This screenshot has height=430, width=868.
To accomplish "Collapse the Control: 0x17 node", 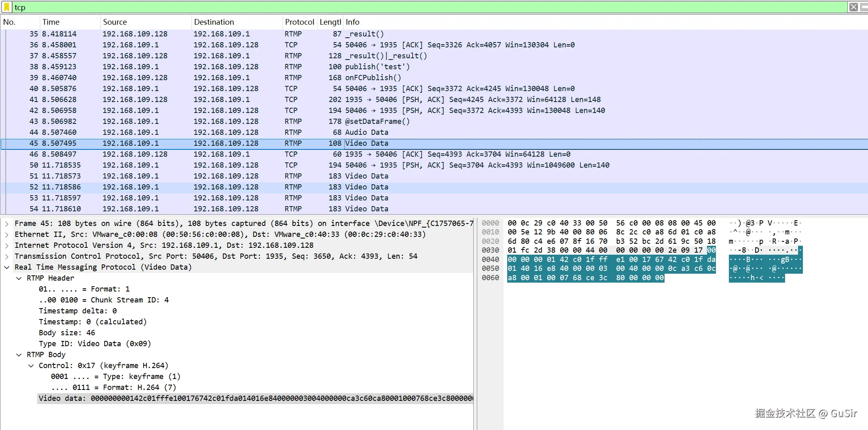I will (x=31, y=366).
